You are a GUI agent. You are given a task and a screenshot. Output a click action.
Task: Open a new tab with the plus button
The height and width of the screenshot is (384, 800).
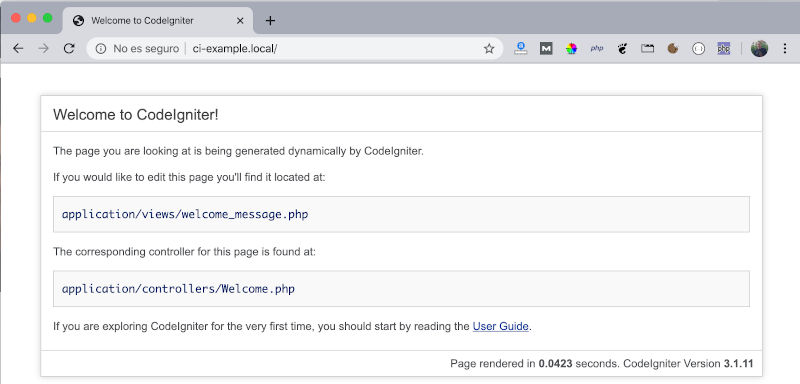point(270,21)
